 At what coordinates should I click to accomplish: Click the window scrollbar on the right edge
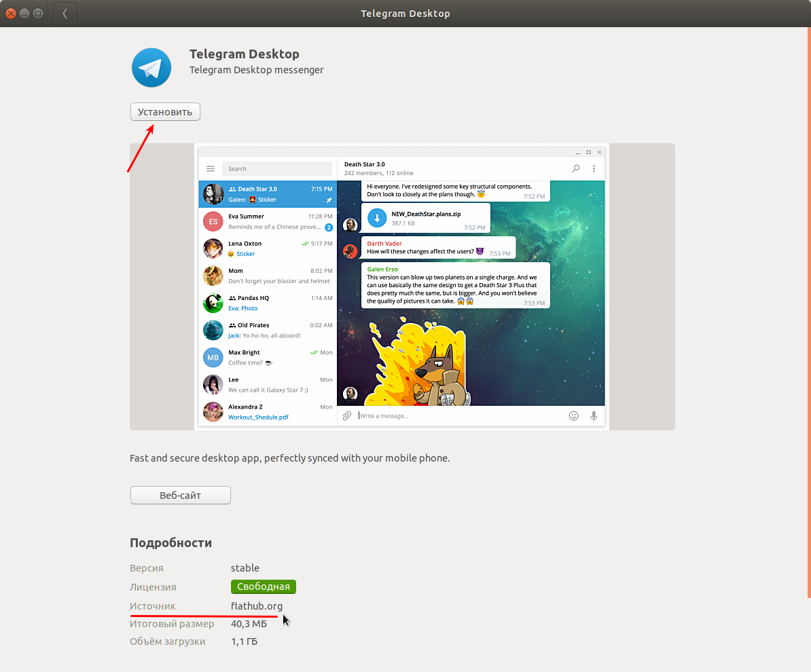tap(809, 313)
